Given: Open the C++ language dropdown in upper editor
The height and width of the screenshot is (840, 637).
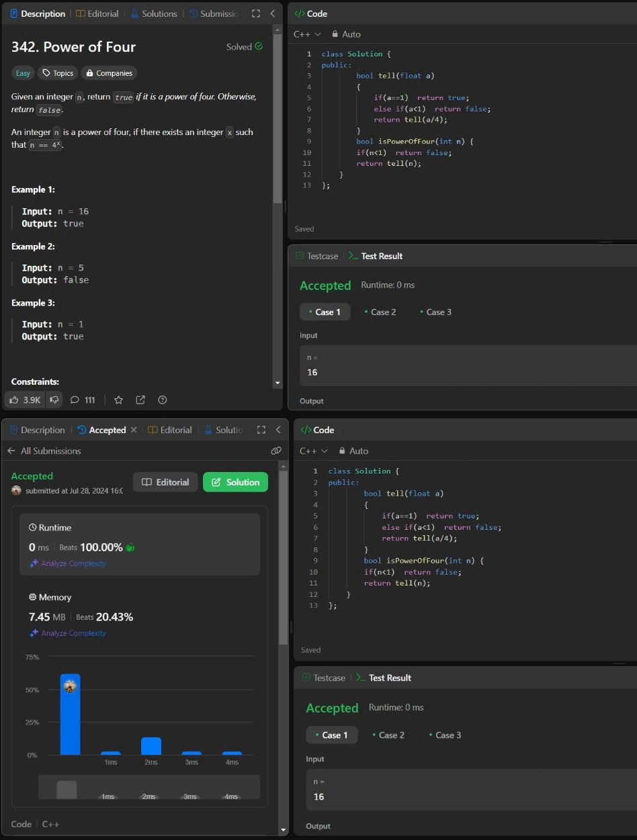Looking at the screenshot, I should 307,34.
